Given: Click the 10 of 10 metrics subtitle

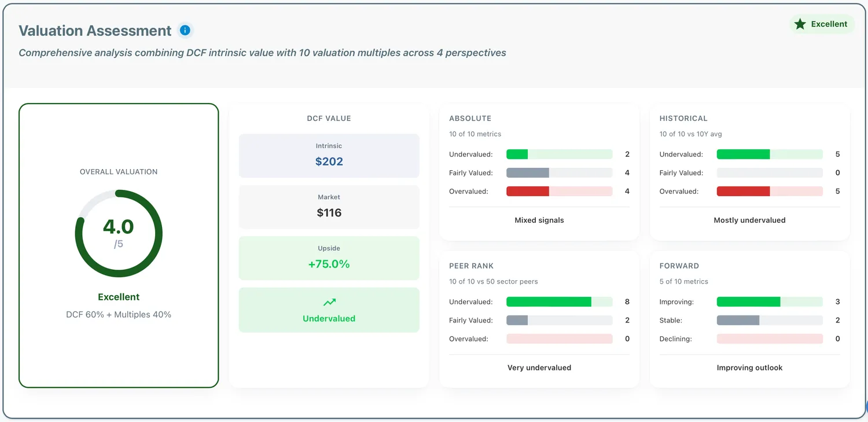Looking at the screenshot, I should coord(475,134).
